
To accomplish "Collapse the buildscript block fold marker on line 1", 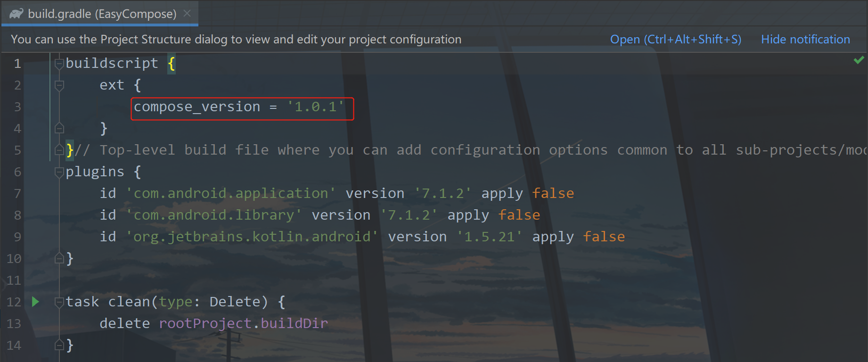I will [59, 63].
